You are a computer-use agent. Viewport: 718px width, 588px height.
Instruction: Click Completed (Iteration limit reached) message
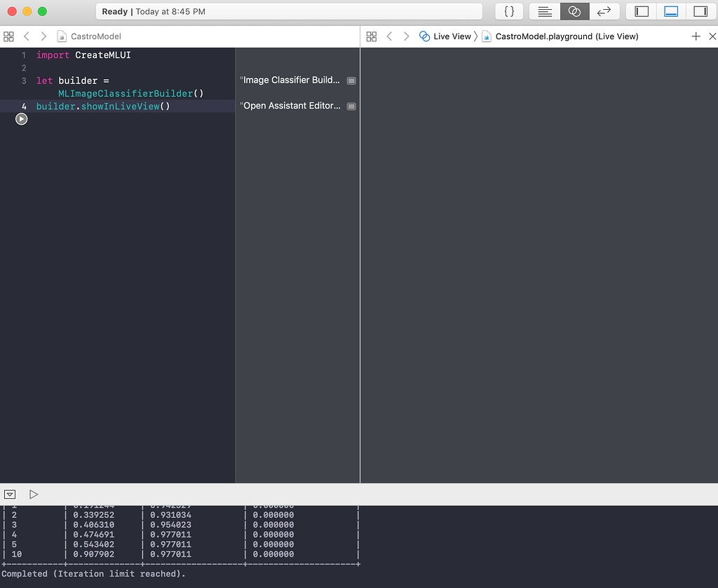pos(93,574)
